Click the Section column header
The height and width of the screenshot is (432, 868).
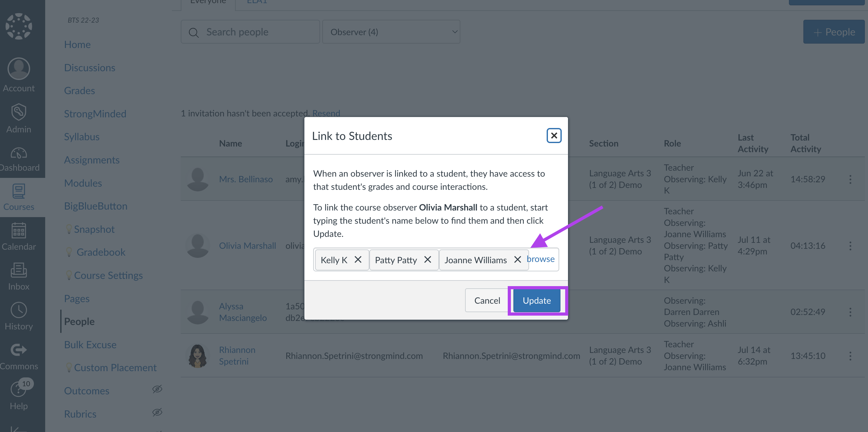603,144
